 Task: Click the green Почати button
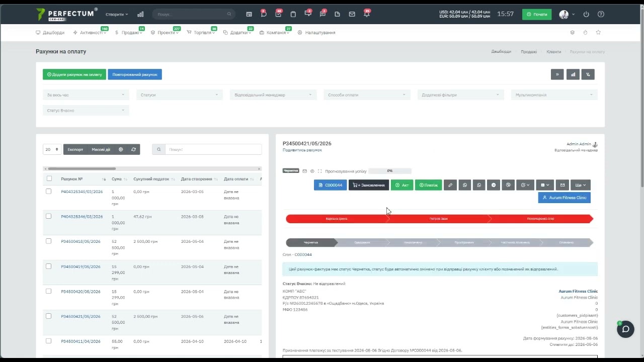click(x=537, y=15)
